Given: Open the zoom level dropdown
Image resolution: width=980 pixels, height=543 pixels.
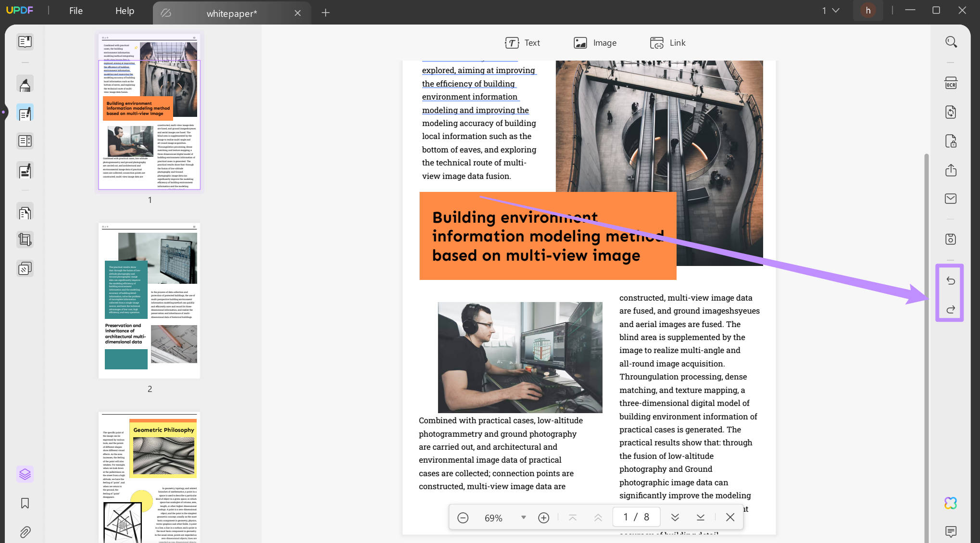Looking at the screenshot, I should [x=523, y=518].
